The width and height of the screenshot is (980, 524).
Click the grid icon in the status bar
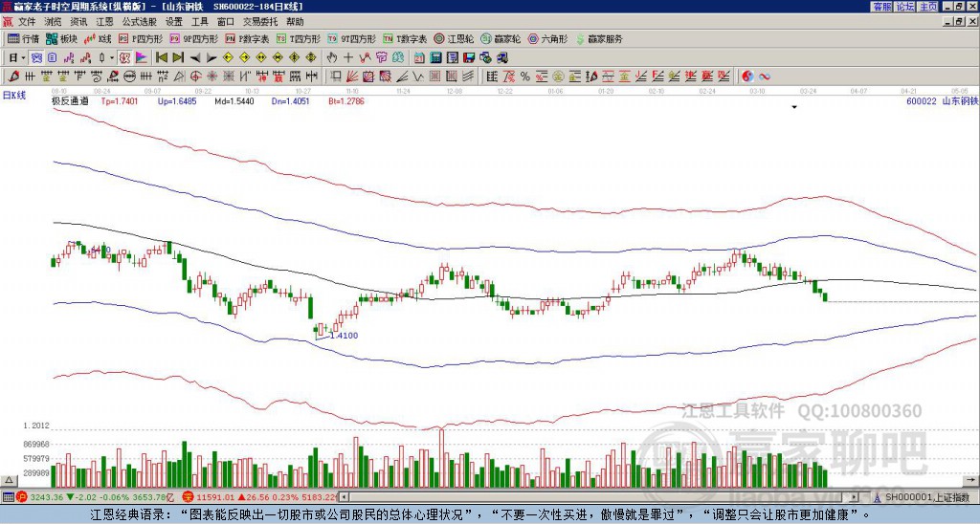(x=8, y=498)
